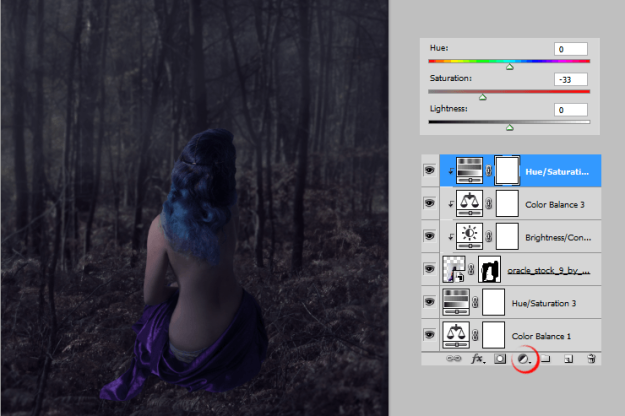This screenshot has width=625, height=416.
Task: Create new fill or adjustment layer
Action: pyautogui.click(x=524, y=359)
